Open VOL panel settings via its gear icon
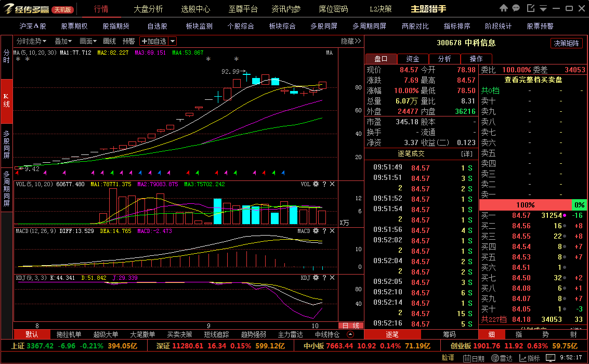Screen dimensions: 589x364 pos(316,184)
